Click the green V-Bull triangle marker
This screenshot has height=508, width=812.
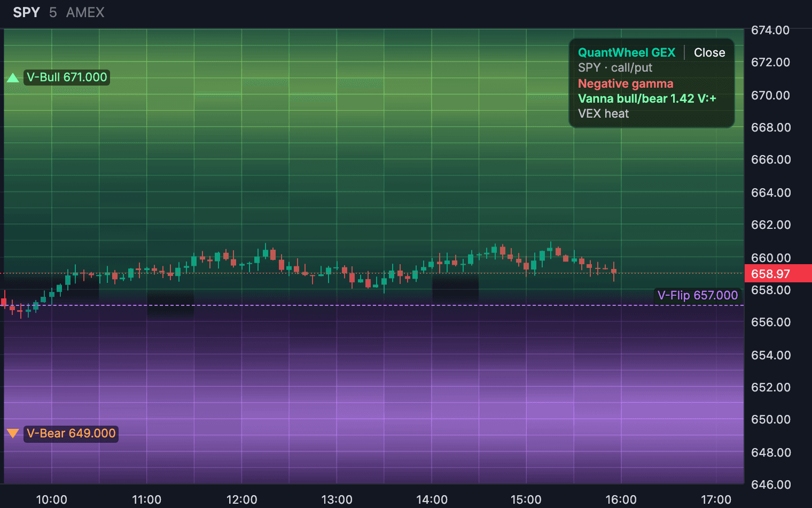13,78
